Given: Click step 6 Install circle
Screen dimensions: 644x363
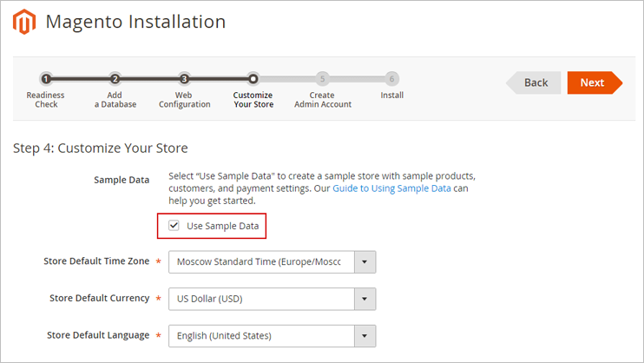Looking at the screenshot, I should pyautogui.click(x=391, y=78).
